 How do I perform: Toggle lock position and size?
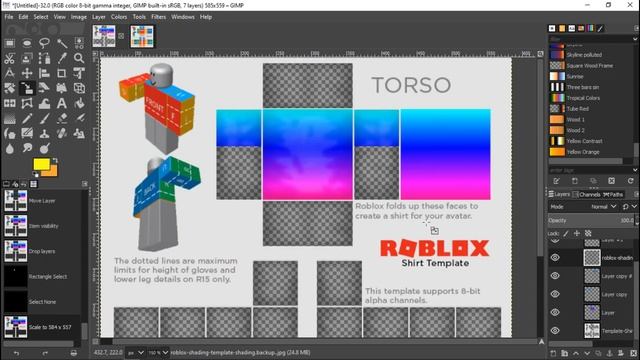tap(577, 233)
